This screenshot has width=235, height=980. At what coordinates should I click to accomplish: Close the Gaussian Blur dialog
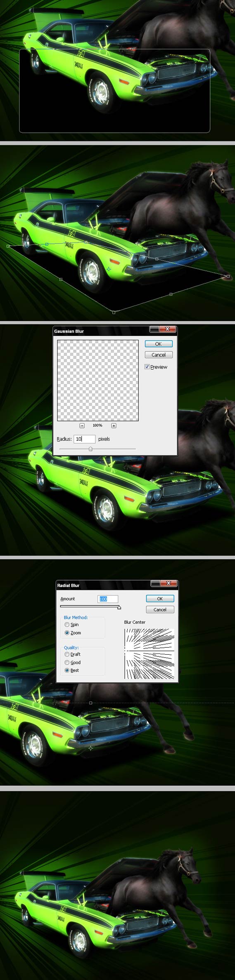(168, 329)
